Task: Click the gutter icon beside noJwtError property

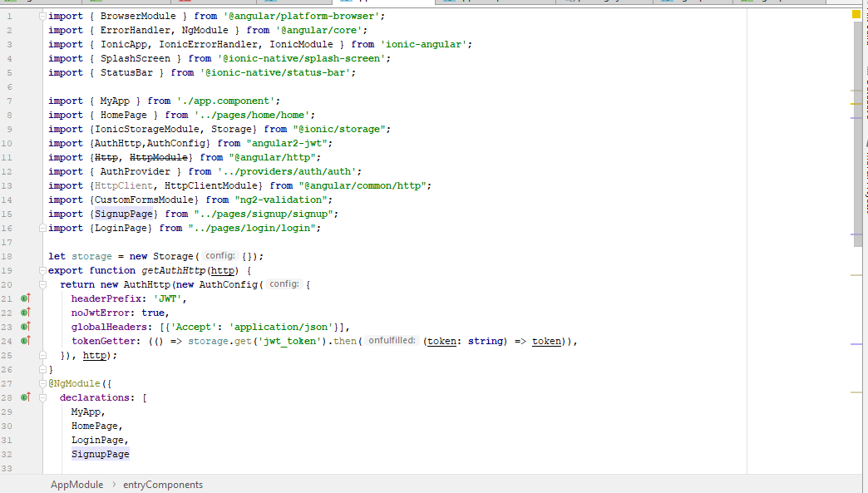Action: pos(24,313)
